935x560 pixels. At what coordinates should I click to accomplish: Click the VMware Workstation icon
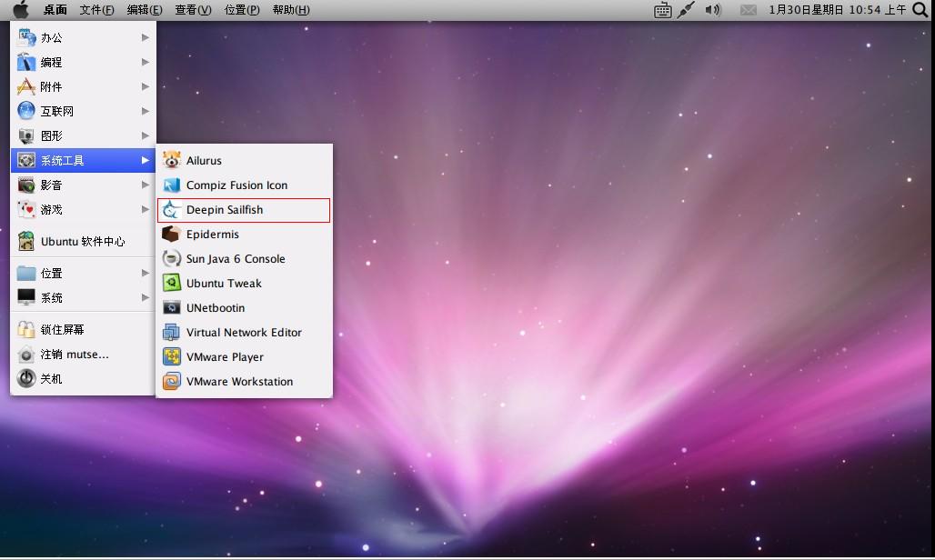[x=172, y=381]
